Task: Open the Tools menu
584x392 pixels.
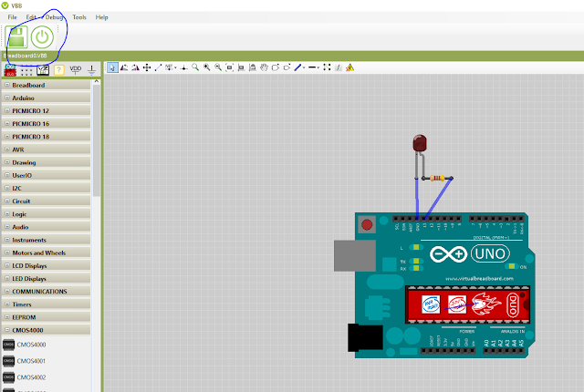Action: (79, 17)
